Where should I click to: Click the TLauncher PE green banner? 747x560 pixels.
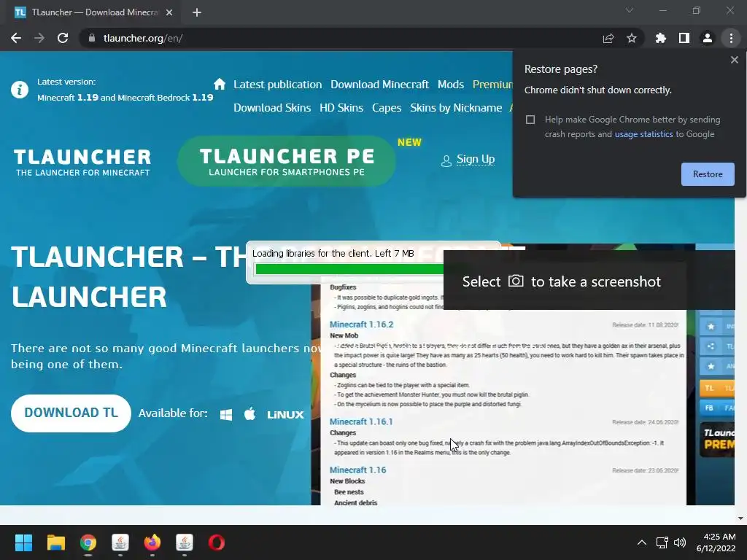tap(286, 161)
